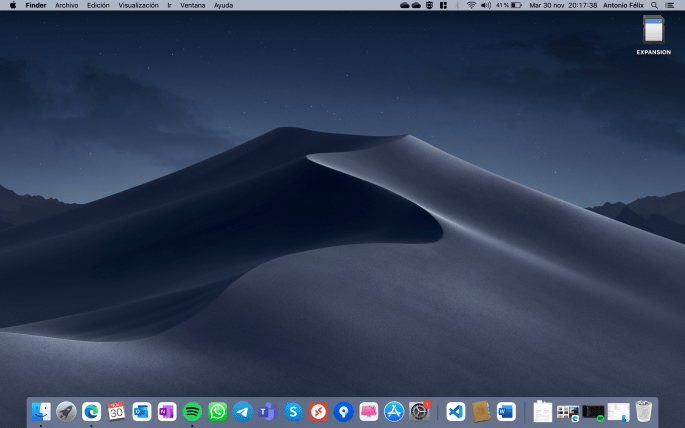The image size is (685, 428).
Task: Open Microsoft Edge browser in dock
Action: tap(91, 411)
